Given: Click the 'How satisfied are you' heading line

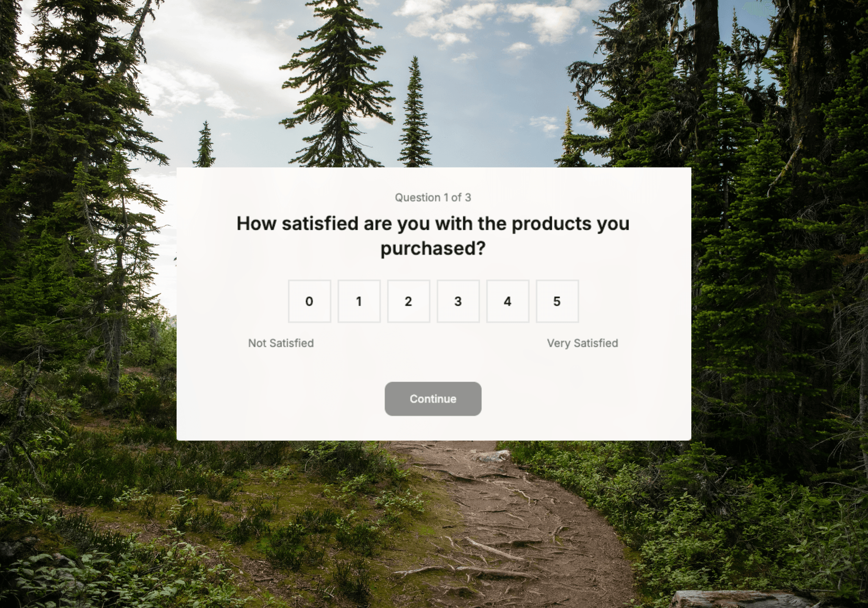Looking at the screenshot, I should (x=433, y=223).
